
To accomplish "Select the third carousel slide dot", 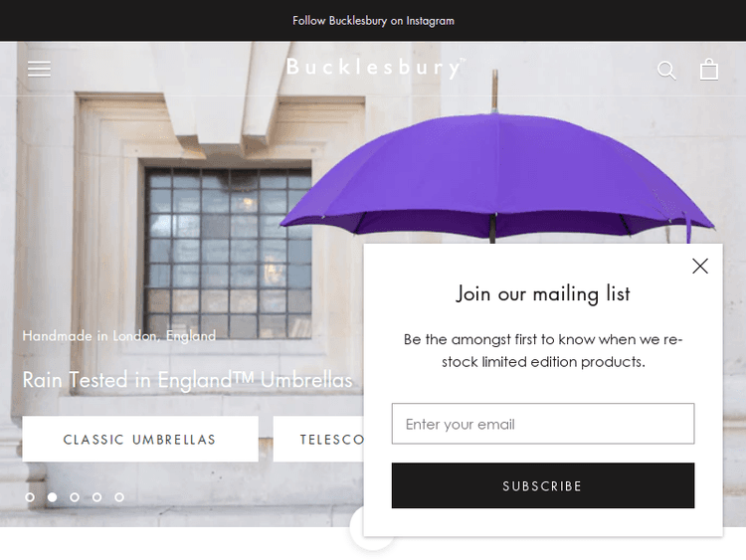I will [75, 497].
